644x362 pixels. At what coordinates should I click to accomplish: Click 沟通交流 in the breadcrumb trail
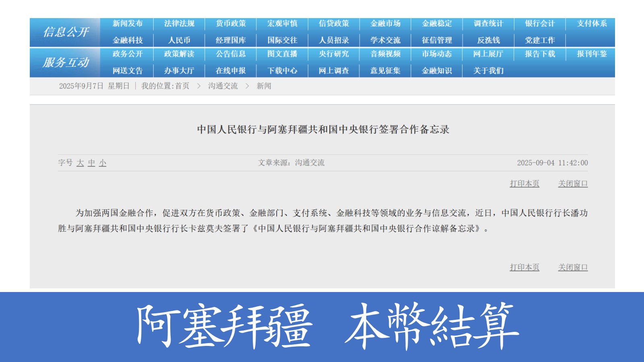[223, 86]
